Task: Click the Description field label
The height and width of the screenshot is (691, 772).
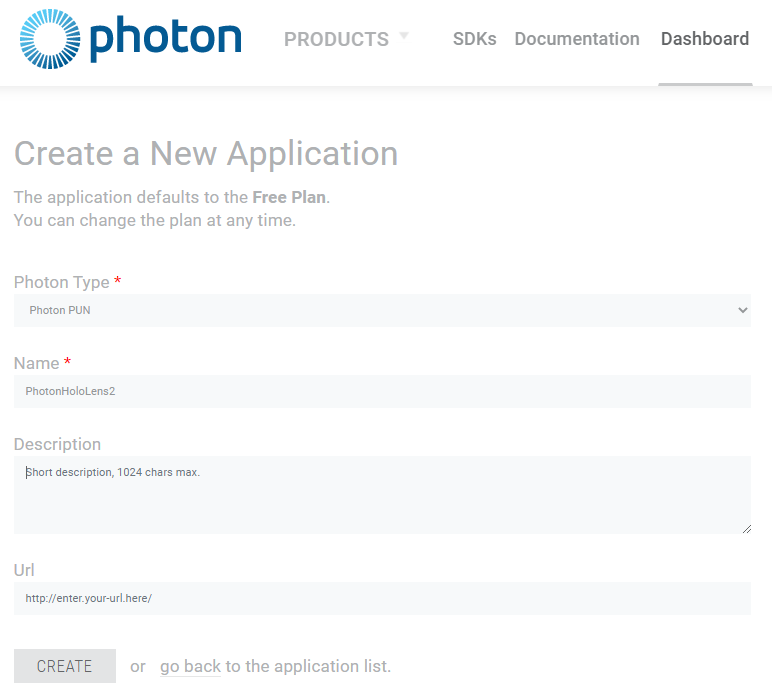Action: click(x=57, y=444)
